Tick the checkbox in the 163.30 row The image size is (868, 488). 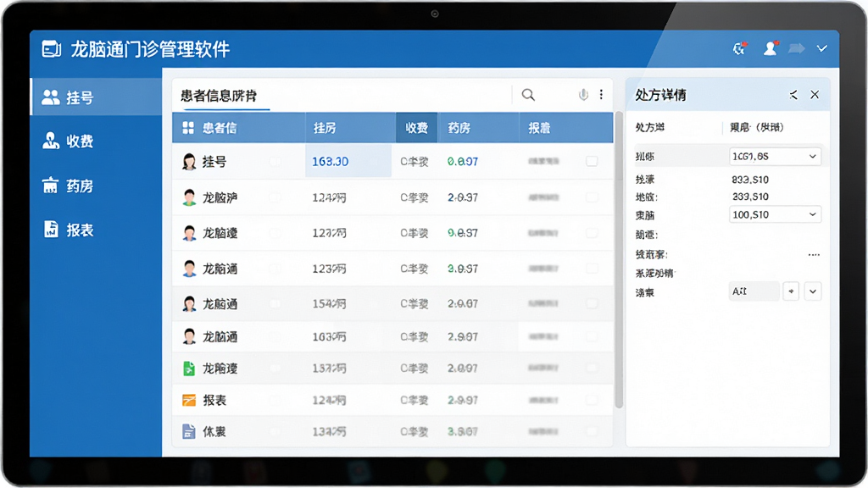click(x=592, y=161)
